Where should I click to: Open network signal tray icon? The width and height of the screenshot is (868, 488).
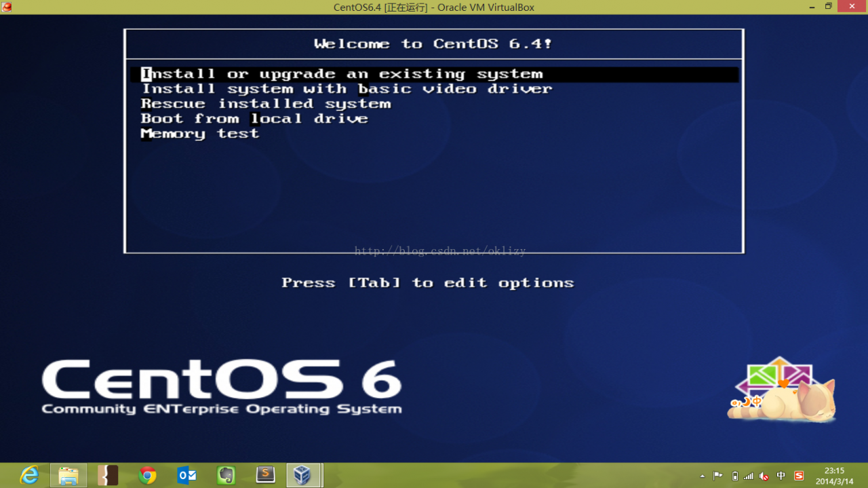(749, 476)
